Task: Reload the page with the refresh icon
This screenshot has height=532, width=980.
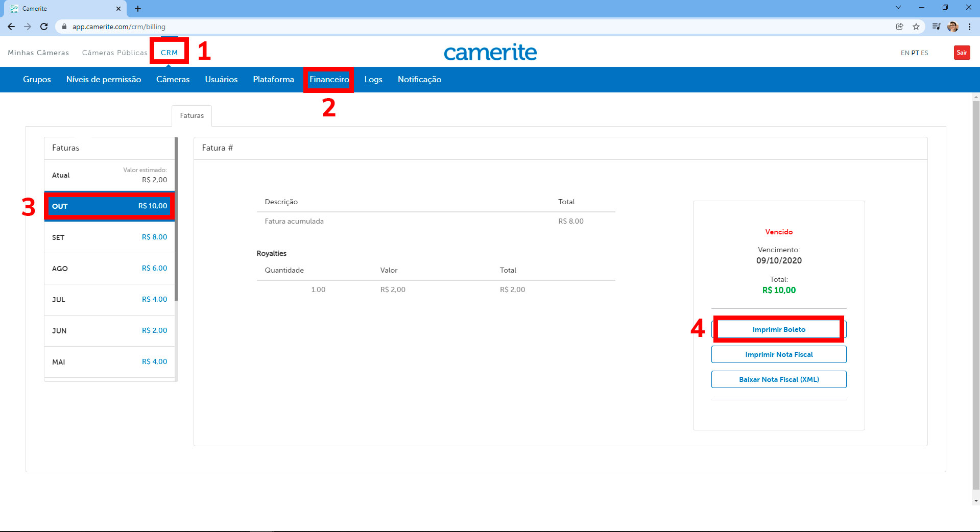Action: 44,27
